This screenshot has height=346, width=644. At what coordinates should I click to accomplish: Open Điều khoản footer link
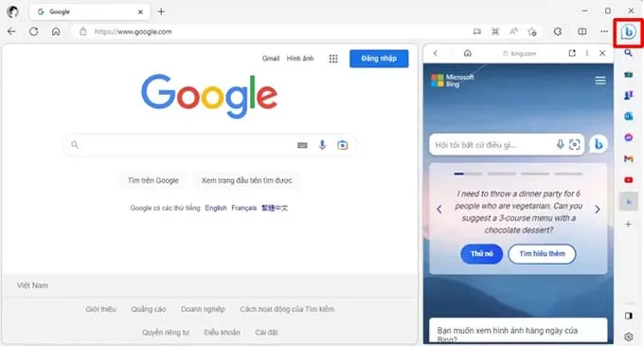(x=223, y=332)
